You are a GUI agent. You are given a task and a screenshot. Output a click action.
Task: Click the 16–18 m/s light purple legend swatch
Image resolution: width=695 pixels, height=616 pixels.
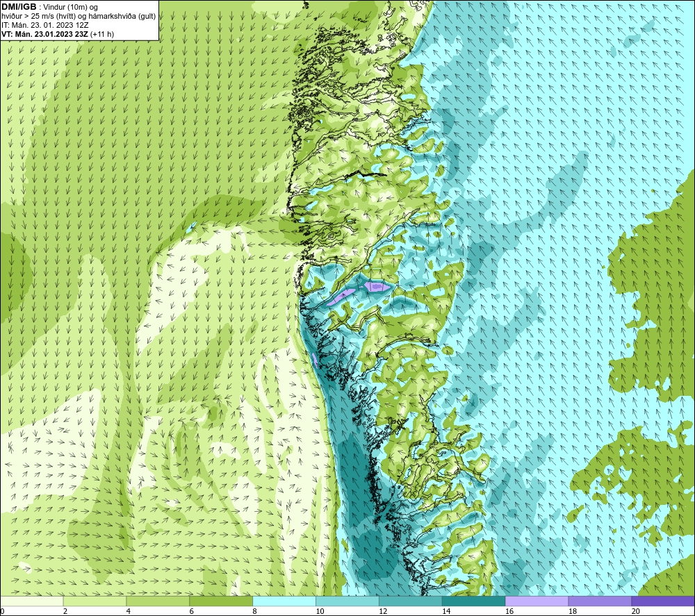click(537, 601)
